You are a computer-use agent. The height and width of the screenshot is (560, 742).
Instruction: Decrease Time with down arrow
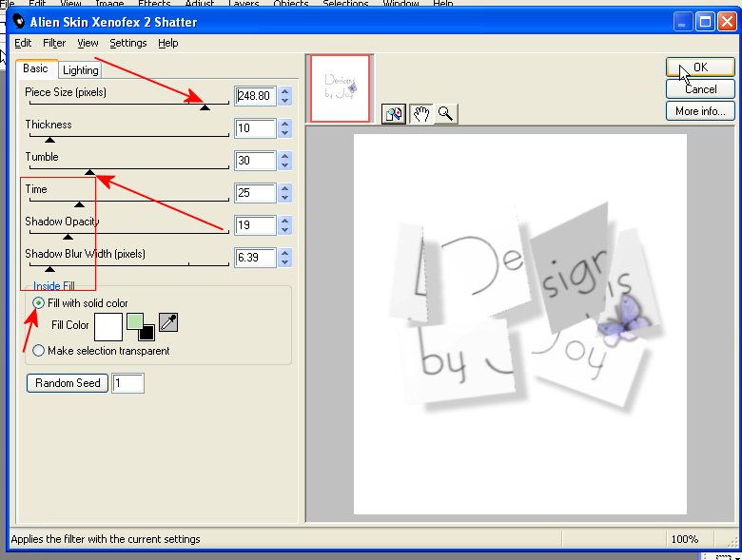284,198
